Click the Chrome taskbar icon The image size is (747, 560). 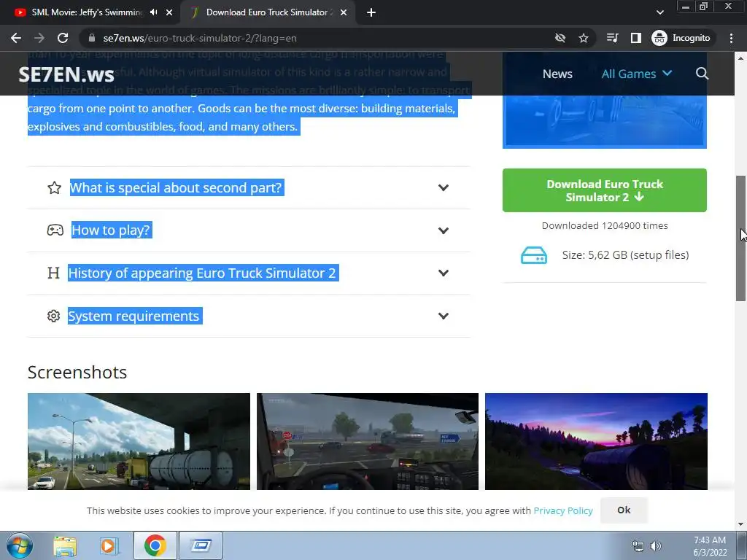(x=155, y=545)
